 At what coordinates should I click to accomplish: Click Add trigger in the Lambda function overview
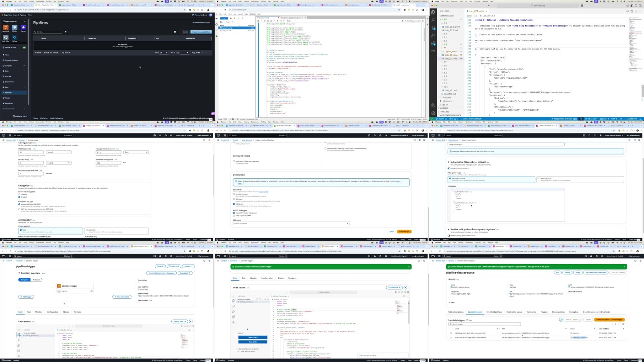click(26, 297)
